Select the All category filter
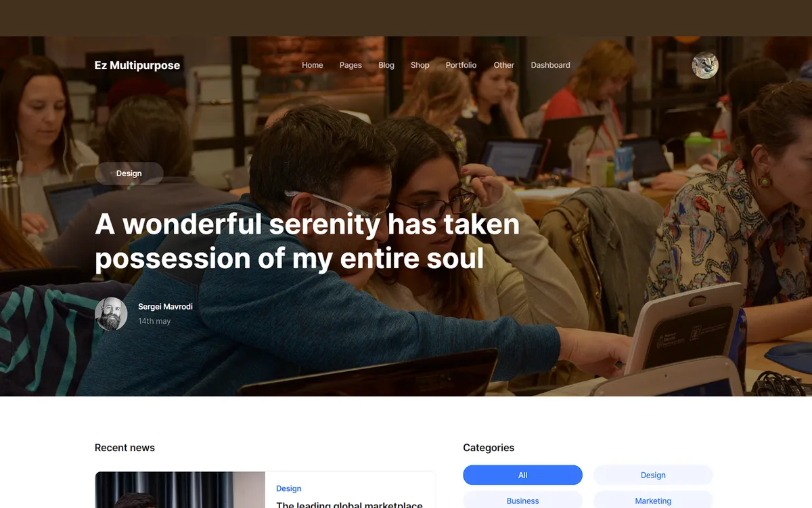This screenshot has height=508, width=812. (x=522, y=475)
